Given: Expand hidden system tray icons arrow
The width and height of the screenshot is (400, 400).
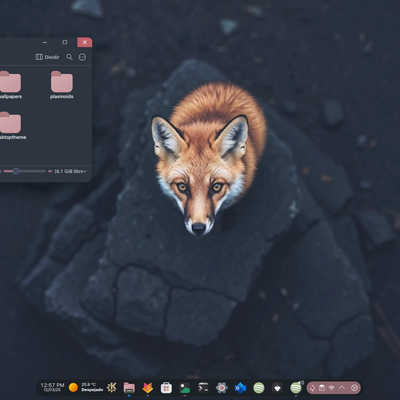Looking at the screenshot, I should 342,388.
